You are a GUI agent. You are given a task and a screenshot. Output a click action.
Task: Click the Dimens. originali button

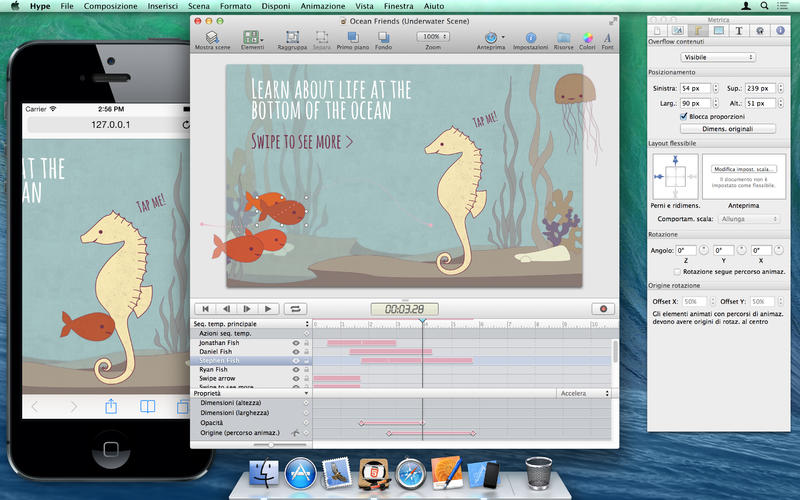click(x=727, y=128)
